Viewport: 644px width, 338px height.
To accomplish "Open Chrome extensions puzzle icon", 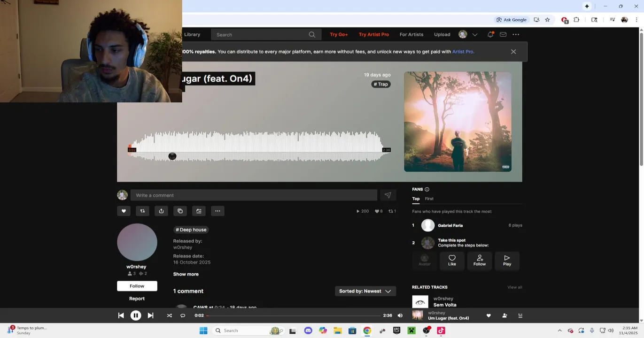I will click(576, 20).
